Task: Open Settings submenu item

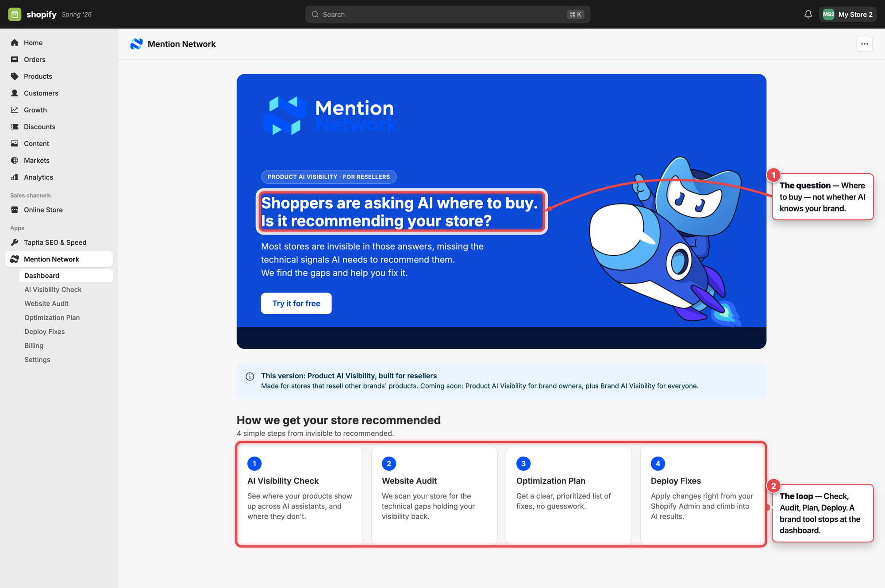Action: pyautogui.click(x=66, y=360)
